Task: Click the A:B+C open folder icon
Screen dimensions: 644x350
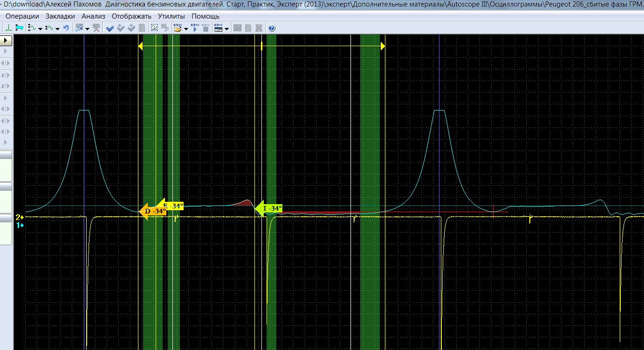Action: 178,28
